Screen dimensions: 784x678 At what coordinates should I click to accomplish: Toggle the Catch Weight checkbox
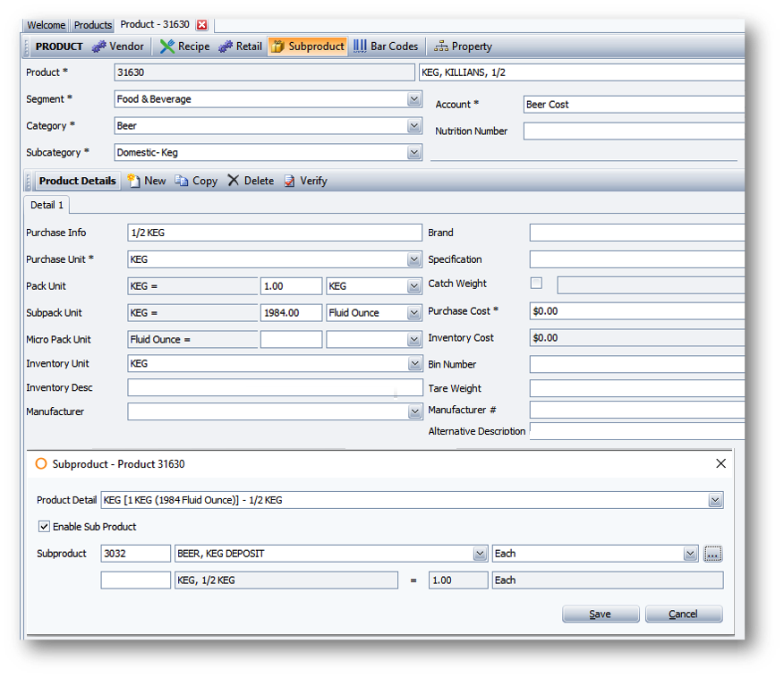536,284
